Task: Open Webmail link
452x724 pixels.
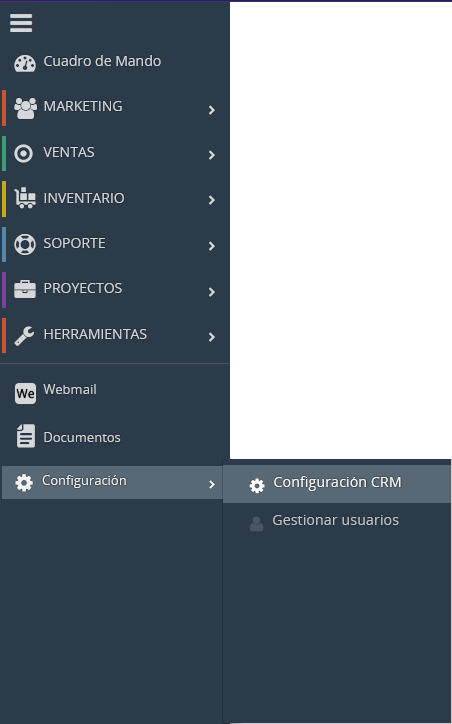Action: pos(70,390)
